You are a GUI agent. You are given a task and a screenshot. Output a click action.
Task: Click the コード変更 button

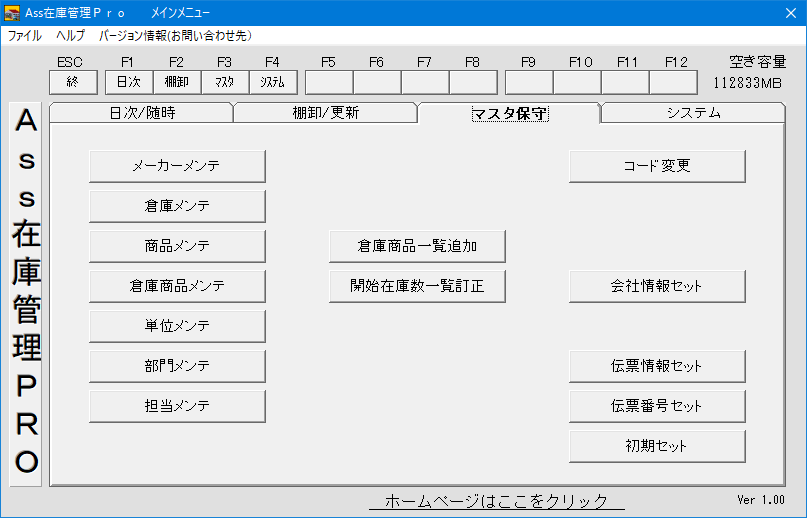point(657,166)
